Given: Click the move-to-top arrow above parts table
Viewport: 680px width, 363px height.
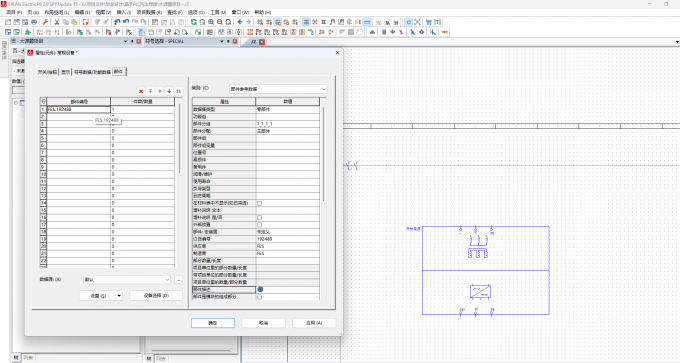Looking at the screenshot, I should (150, 91).
